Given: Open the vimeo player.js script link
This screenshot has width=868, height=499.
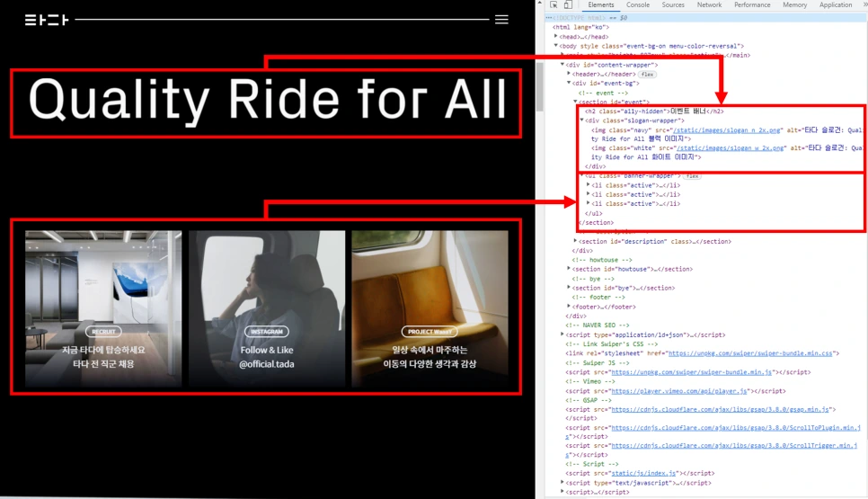Looking at the screenshot, I should 679,391.
